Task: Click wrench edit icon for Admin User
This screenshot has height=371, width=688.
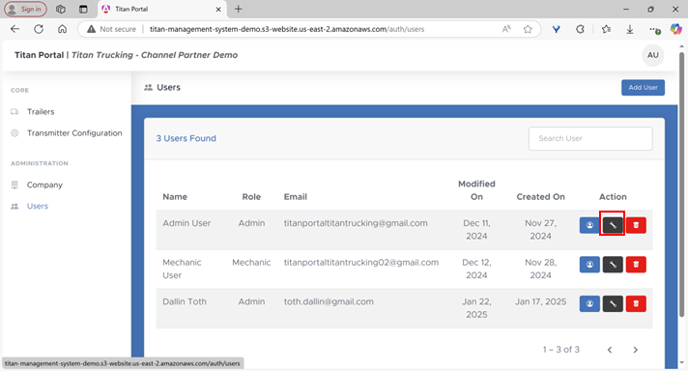Action: coord(613,225)
